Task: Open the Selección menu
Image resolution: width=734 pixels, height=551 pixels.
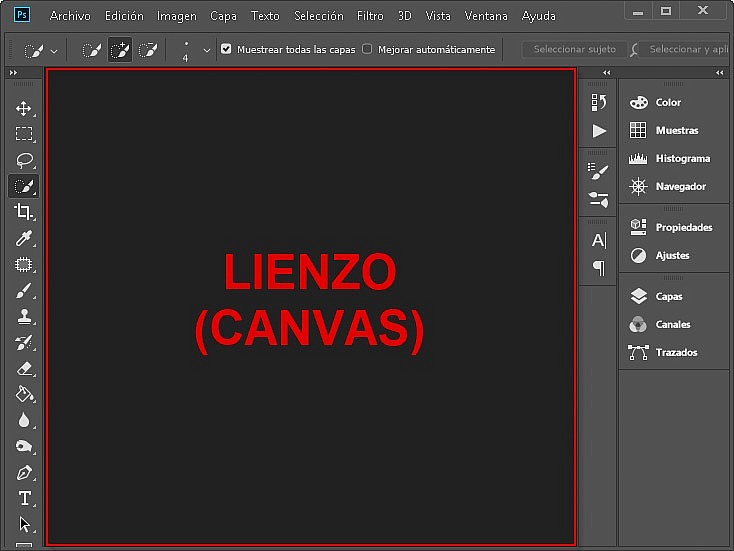Action: 318,16
